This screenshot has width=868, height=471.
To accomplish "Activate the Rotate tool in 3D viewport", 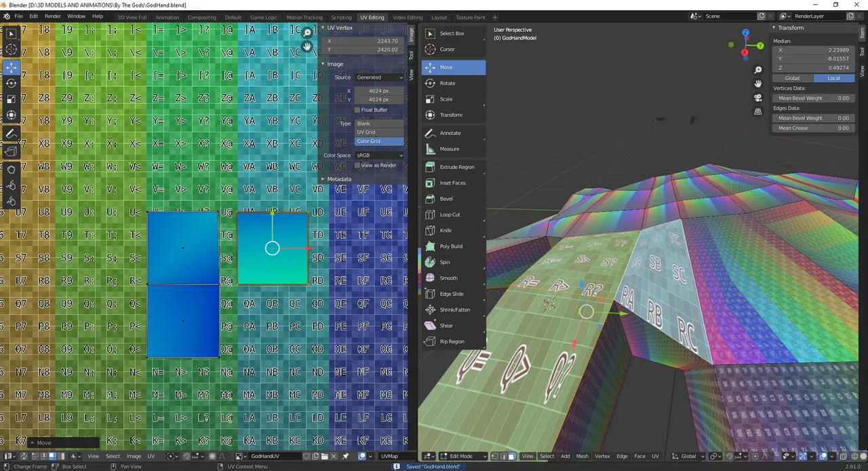I will tap(453, 83).
